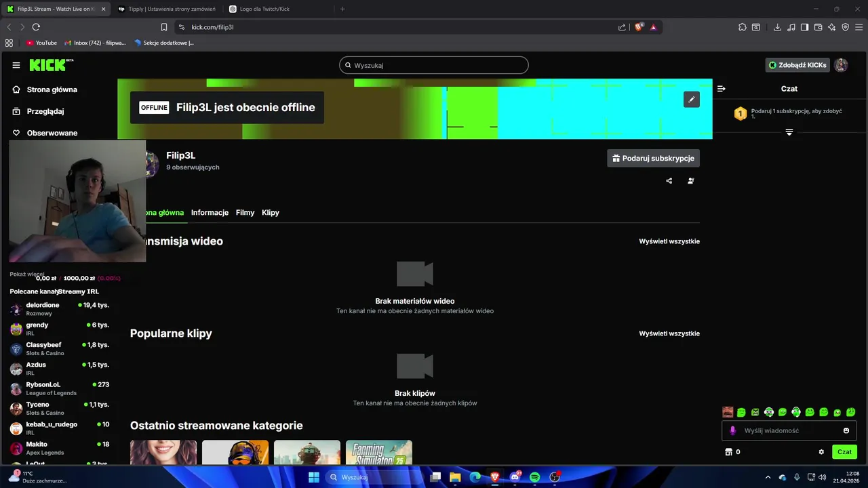This screenshot has width=868, height=488.
Task: Go to Strona główna in sidebar
Action: (x=45, y=89)
